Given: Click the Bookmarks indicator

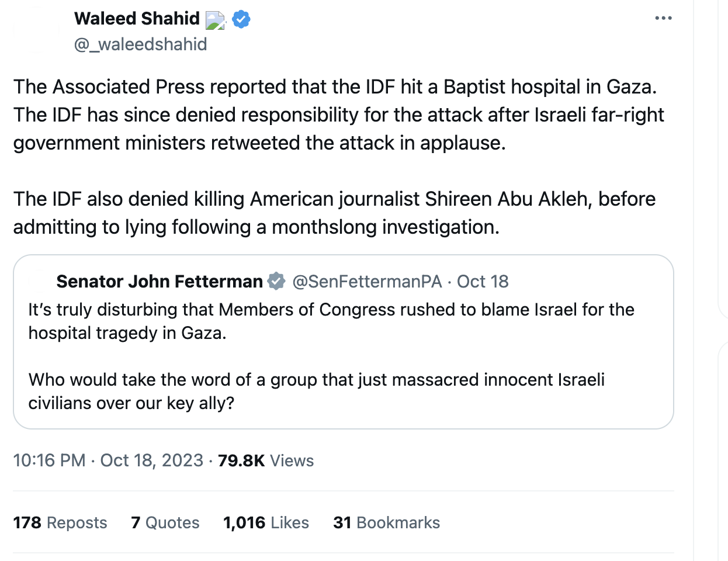Looking at the screenshot, I should [386, 522].
